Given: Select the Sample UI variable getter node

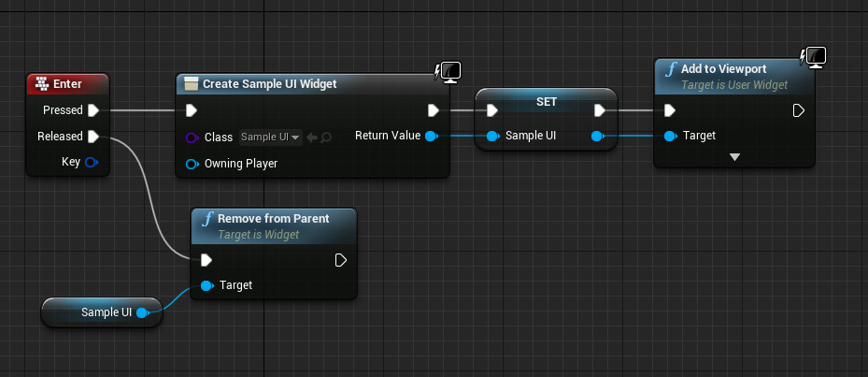Looking at the screenshot, I should click(102, 312).
